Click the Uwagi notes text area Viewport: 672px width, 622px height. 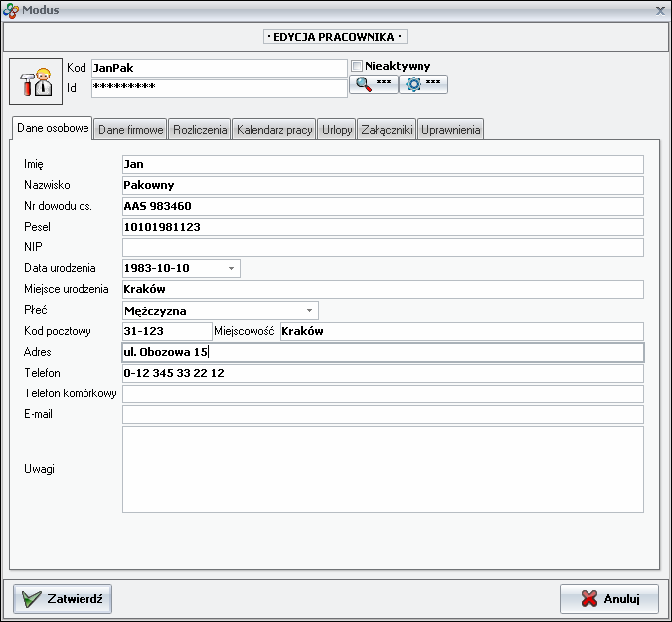tap(383, 469)
